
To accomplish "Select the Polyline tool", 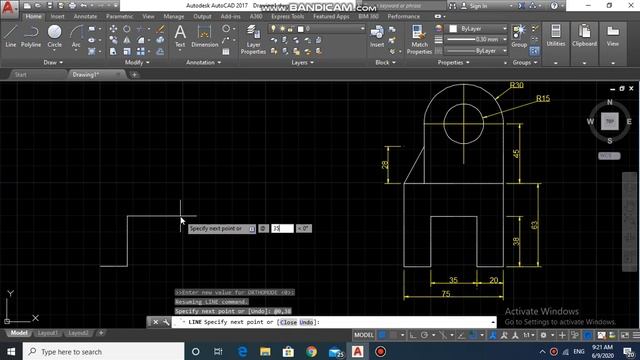I will (x=31, y=36).
